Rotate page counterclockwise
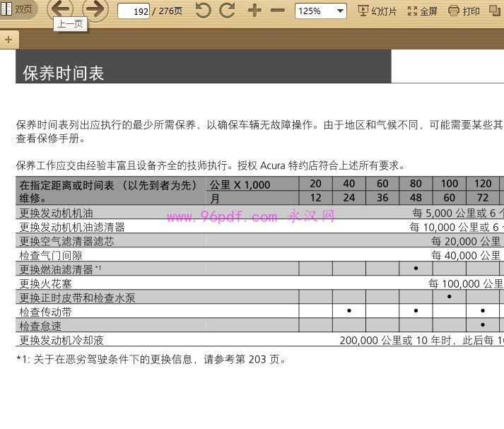The image size is (504, 429). click(203, 11)
